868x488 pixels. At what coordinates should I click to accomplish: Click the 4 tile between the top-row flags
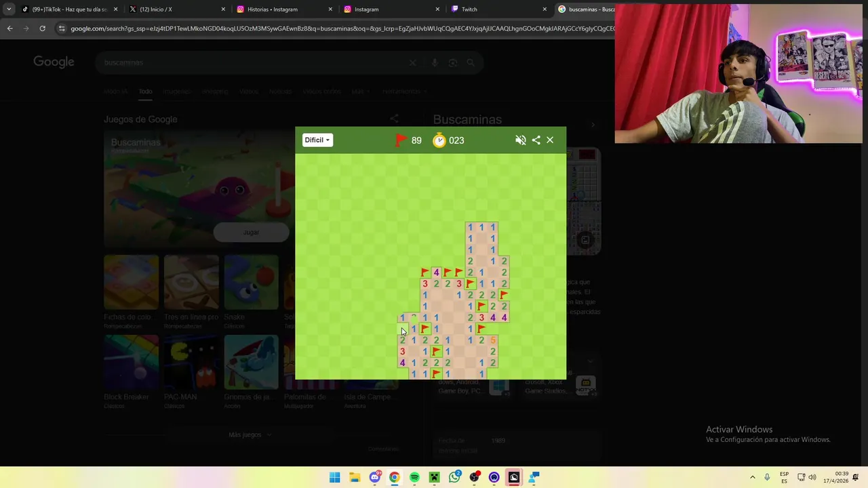point(436,272)
